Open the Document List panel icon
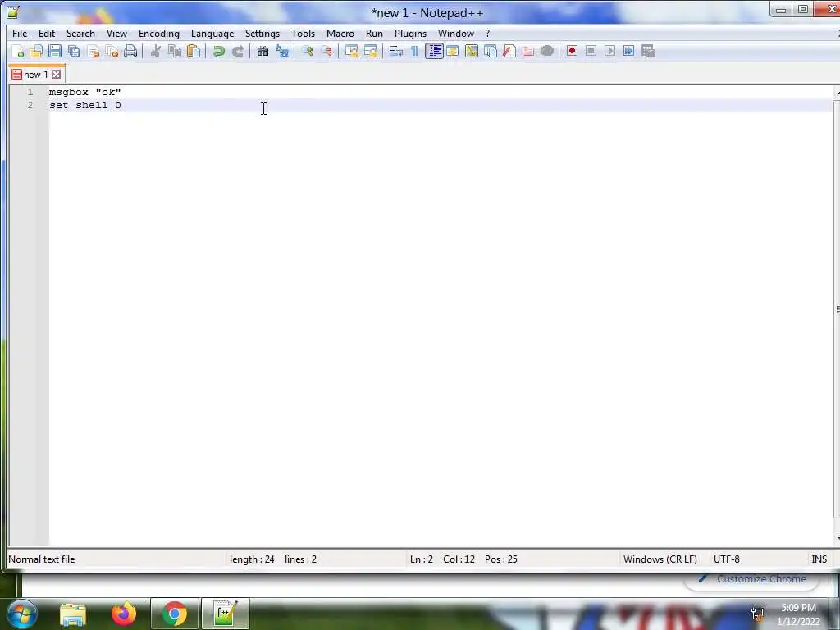The height and width of the screenshot is (630, 840). [491, 52]
